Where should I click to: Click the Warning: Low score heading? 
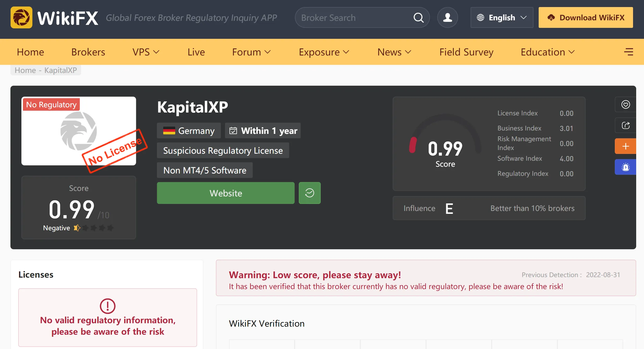(315, 275)
